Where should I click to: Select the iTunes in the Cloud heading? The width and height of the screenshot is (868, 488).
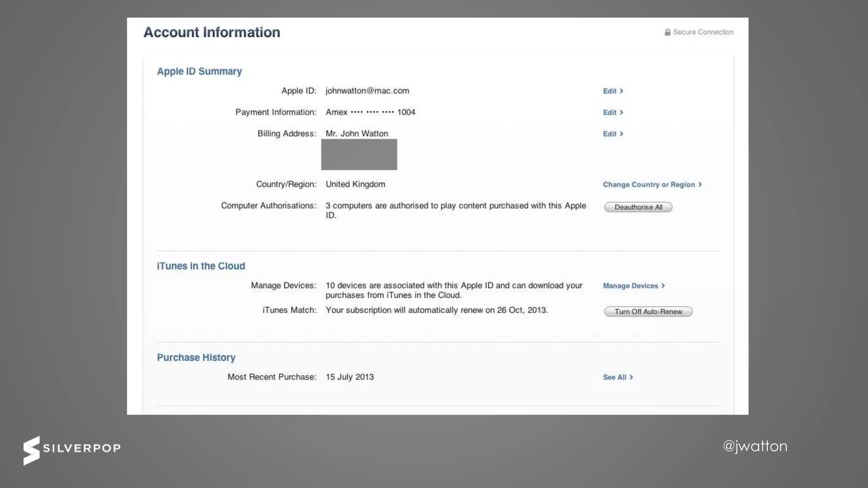(201, 266)
